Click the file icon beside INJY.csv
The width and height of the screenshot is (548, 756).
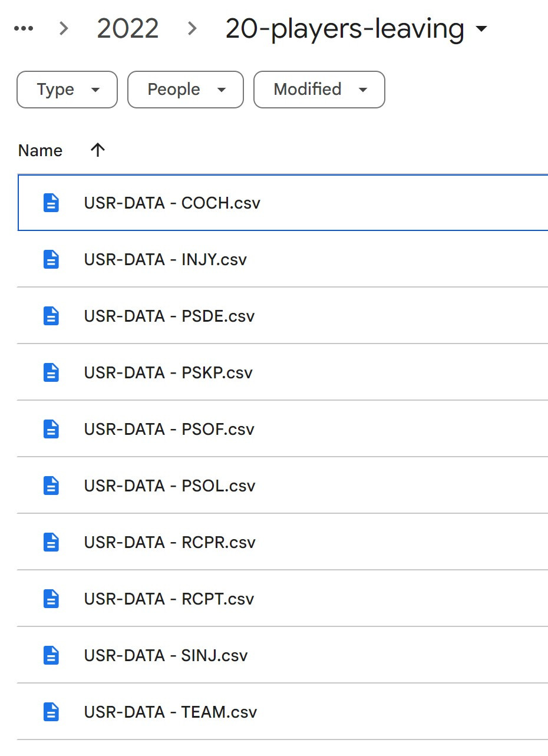pos(51,260)
